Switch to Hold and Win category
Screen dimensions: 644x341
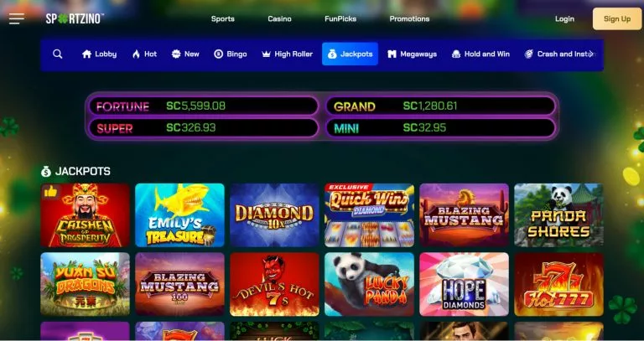tap(480, 54)
